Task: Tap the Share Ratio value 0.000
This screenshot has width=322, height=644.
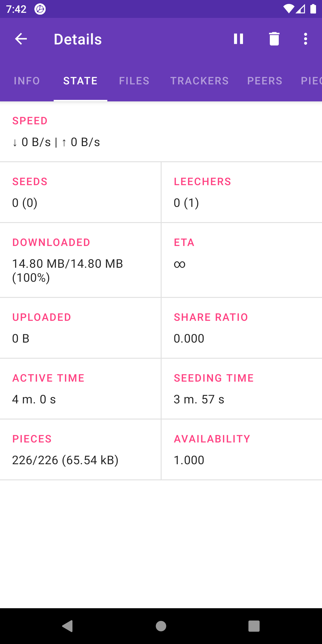Action: tap(189, 338)
